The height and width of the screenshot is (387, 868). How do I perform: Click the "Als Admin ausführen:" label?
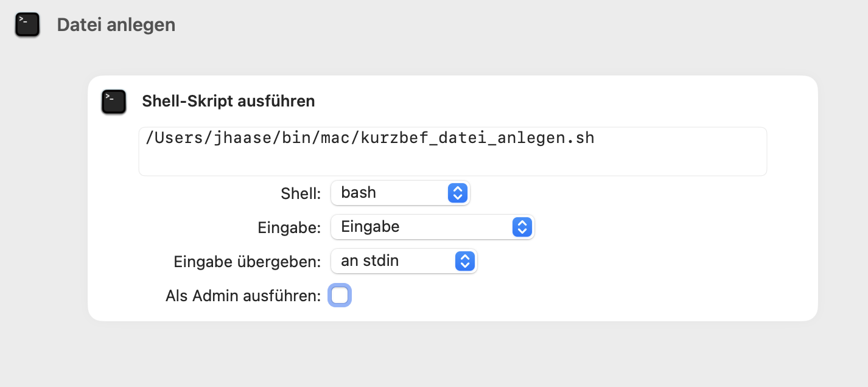(243, 296)
